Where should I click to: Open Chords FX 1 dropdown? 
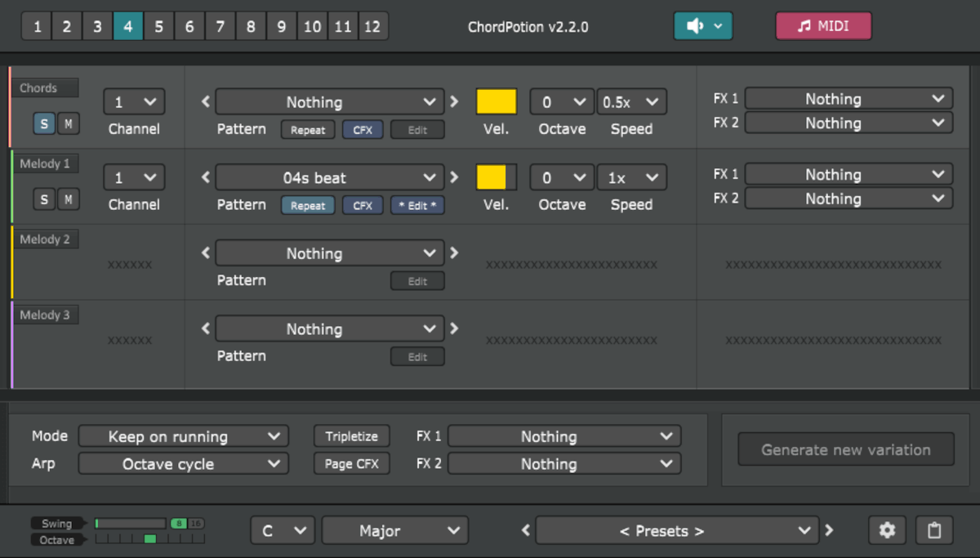(849, 99)
